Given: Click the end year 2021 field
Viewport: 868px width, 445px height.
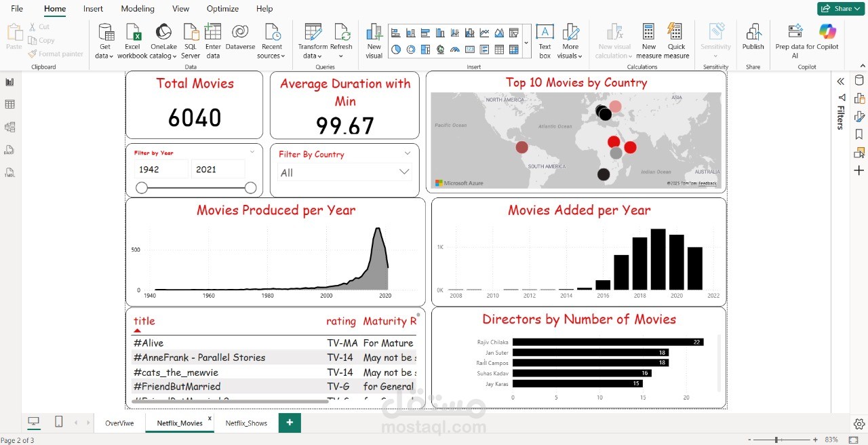Looking at the screenshot, I should click(x=218, y=170).
